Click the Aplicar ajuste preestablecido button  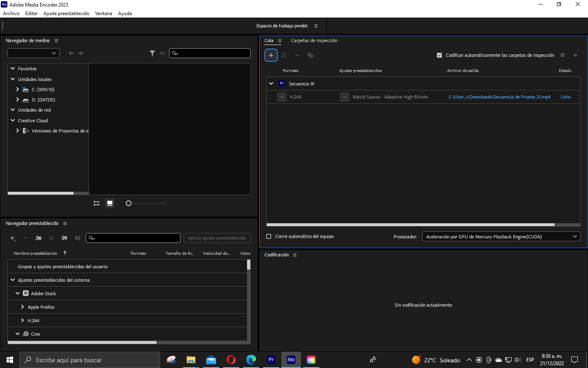[217, 238]
